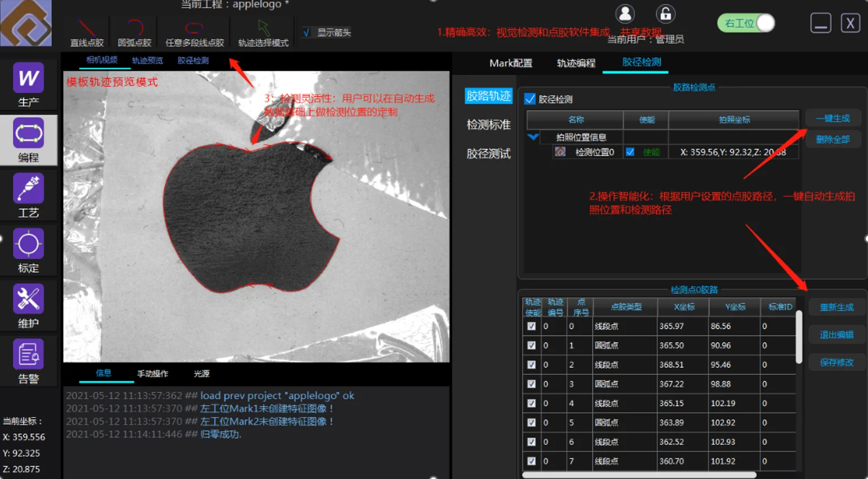Click the glue points table vertical scrollbar
The height and width of the screenshot is (479, 868).
pos(799,337)
